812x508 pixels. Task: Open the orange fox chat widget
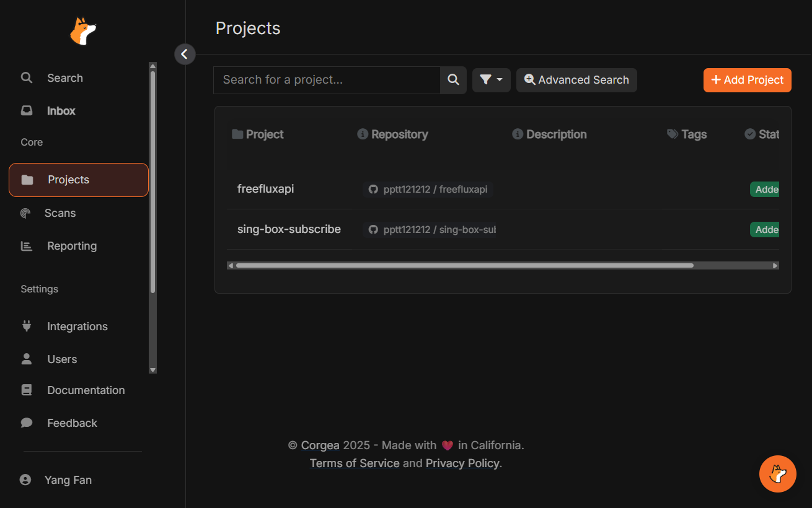[778, 474]
